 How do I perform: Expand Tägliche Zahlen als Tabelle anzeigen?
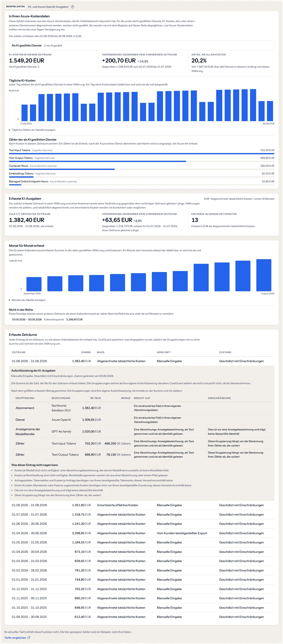[x=32, y=130]
